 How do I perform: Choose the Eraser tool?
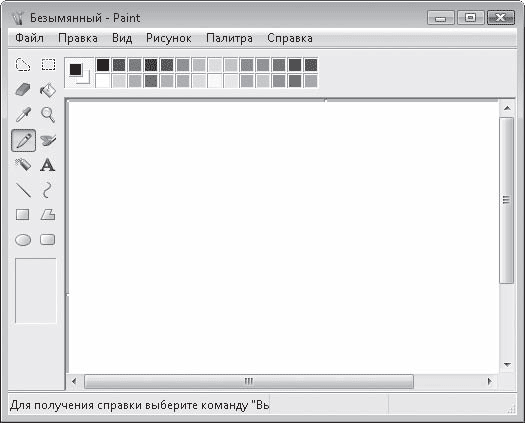[x=23, y=90]
